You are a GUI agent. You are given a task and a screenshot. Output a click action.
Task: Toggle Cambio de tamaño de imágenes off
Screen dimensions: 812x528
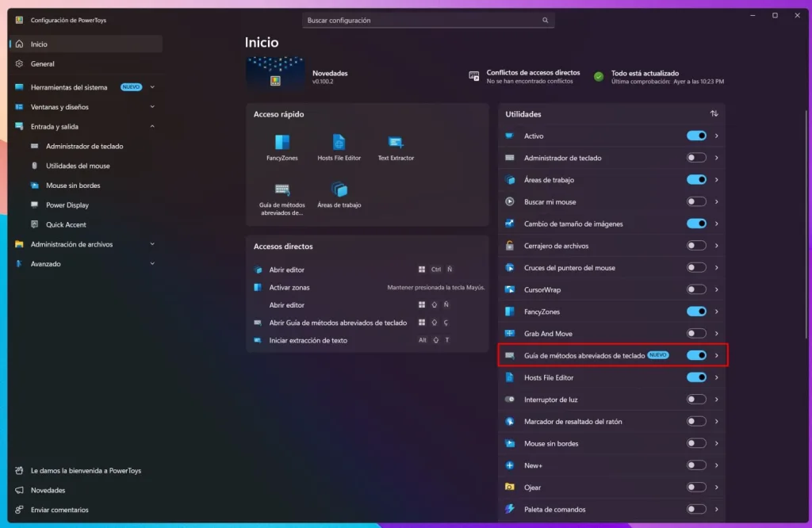696,224
